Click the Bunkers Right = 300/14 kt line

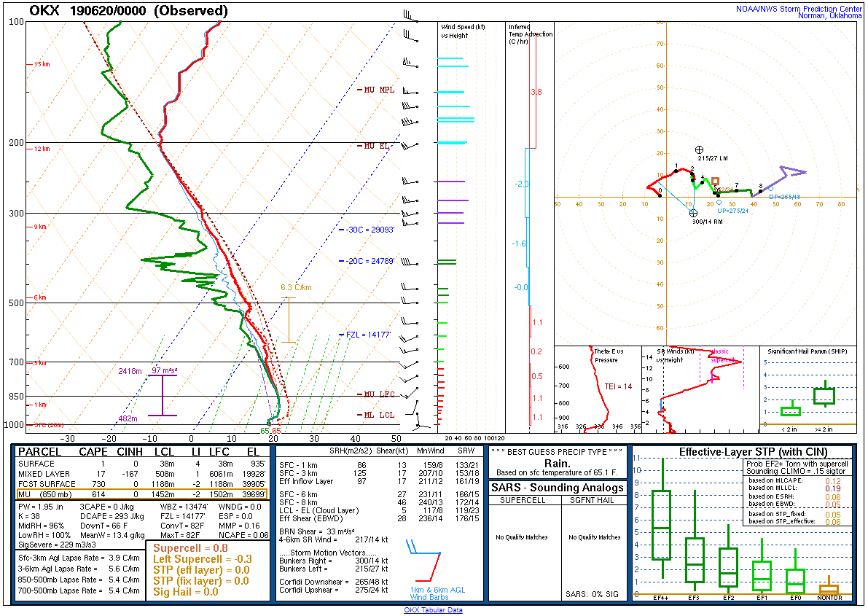point(334,561)
